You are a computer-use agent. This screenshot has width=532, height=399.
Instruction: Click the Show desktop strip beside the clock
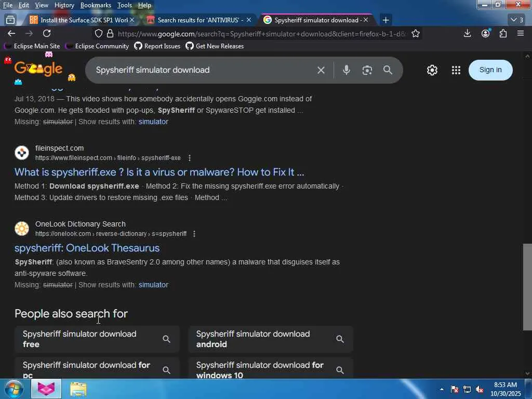point(528,389)
